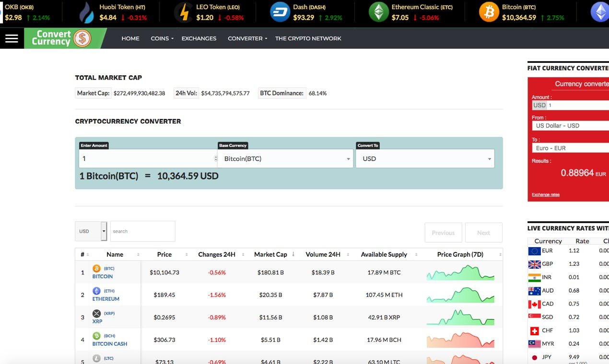
Task: Click the Convert Currency logo
Action: (61, 38)
